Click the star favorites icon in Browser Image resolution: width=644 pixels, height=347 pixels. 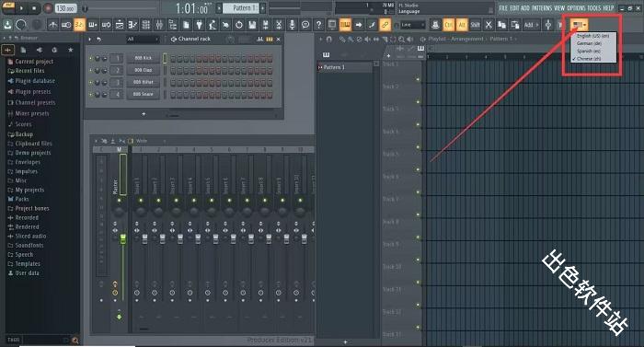tap(71, 50)
